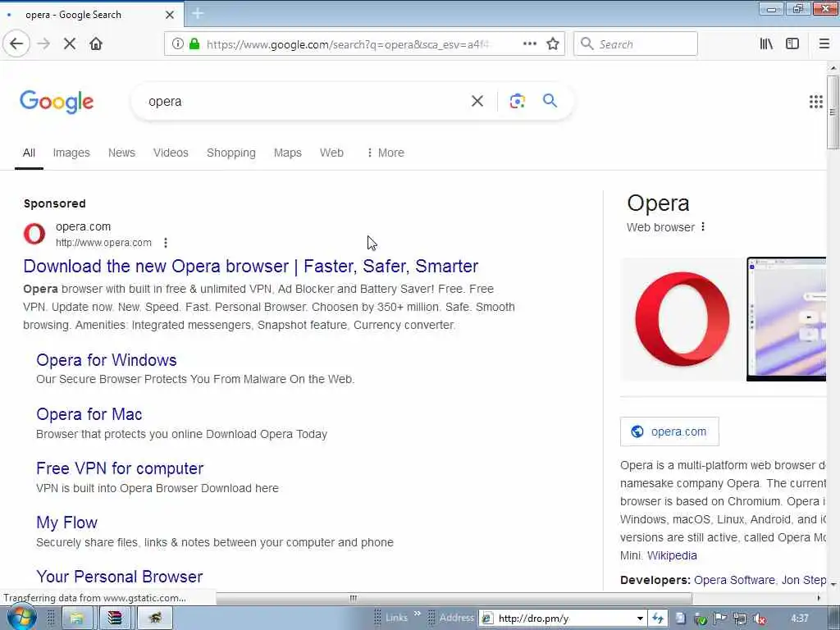Open the WinRAR books icon in the taskbar

click(115, 619)
